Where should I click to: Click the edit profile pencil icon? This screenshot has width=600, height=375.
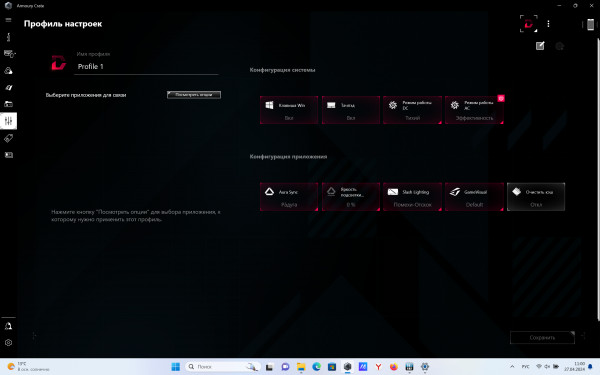(x=540, y=46)
